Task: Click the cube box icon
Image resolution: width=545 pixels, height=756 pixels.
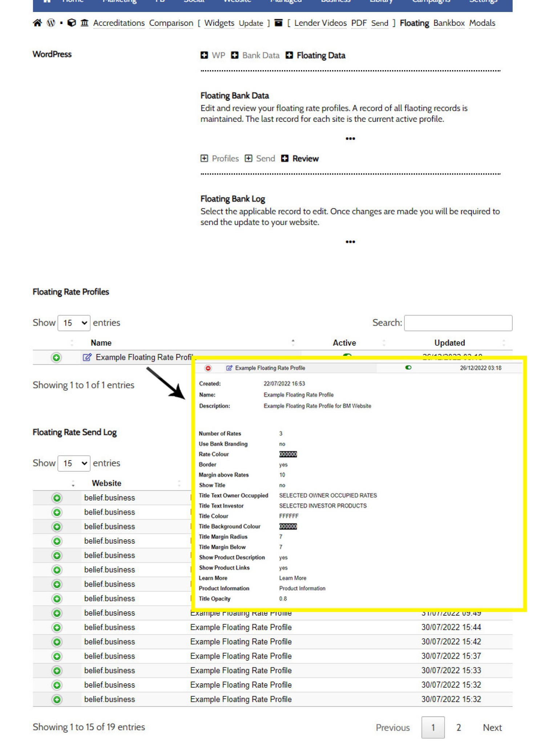Action: pyautogui.click(x=72, y=23)
